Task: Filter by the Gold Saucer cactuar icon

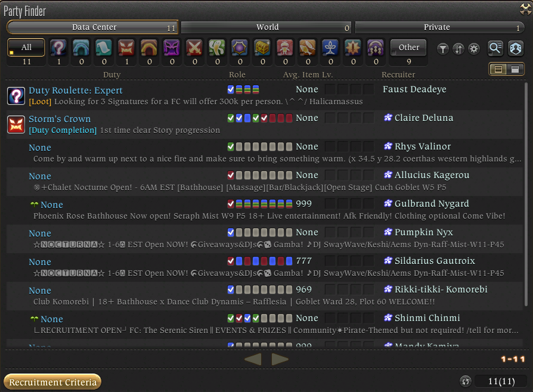Action: pos(217,48)
